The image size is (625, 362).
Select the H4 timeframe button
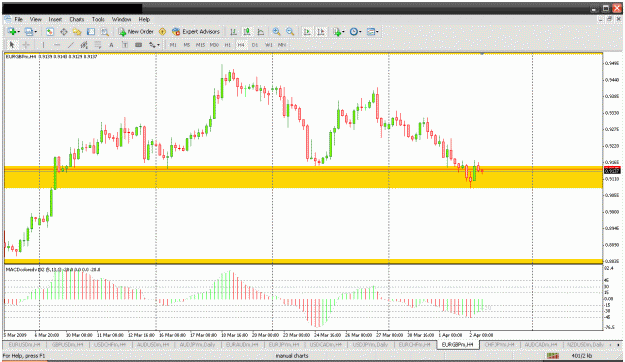click(241, 45)
